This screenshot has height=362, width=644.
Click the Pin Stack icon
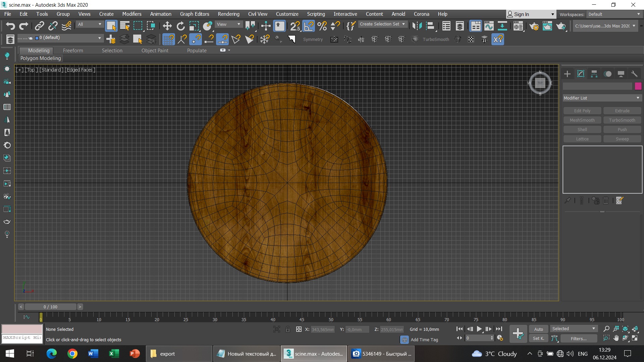pyautogui.click(x=568, y=200)
